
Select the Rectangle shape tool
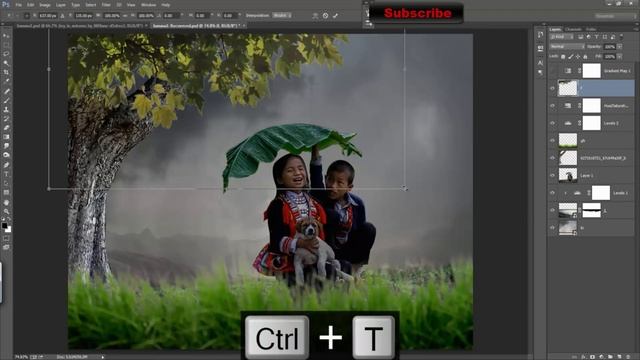click(6, 192)
